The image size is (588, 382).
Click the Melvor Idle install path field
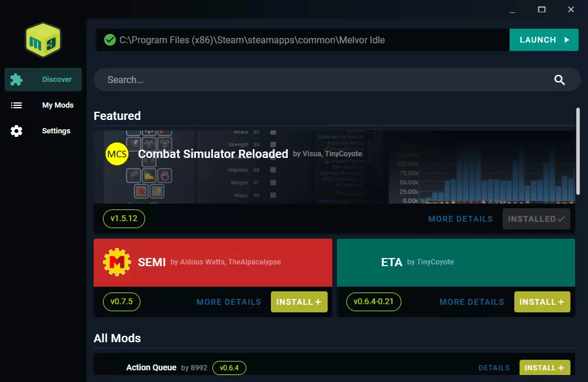tap(302, 40)
